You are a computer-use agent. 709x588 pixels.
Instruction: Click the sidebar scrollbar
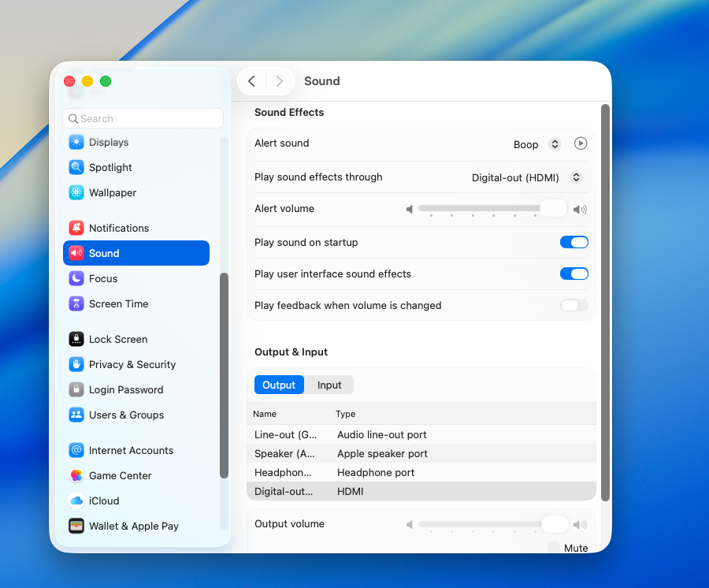tap(224, 375)
